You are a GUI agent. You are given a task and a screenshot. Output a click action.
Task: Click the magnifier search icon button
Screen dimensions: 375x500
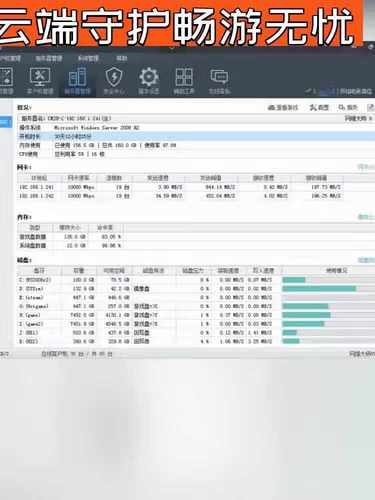pyautogui.click(x=348, y=107)
